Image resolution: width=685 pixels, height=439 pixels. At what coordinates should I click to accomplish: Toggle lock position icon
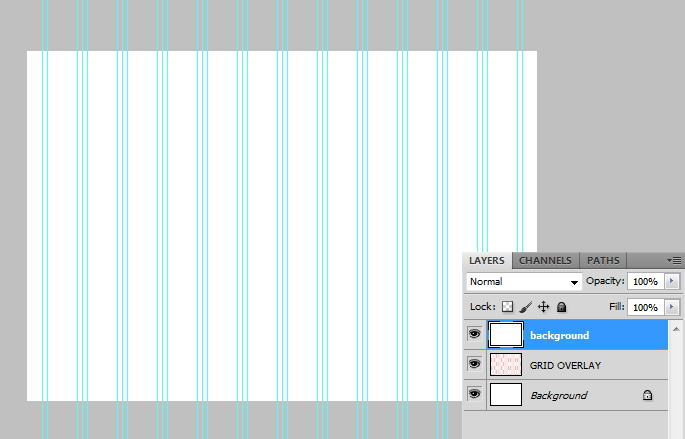[543, 307]
